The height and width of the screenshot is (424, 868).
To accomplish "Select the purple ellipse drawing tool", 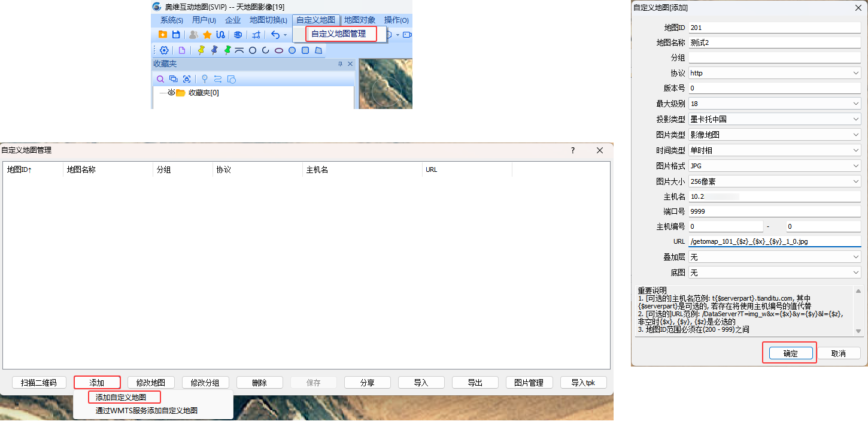I will click(279, 50).
